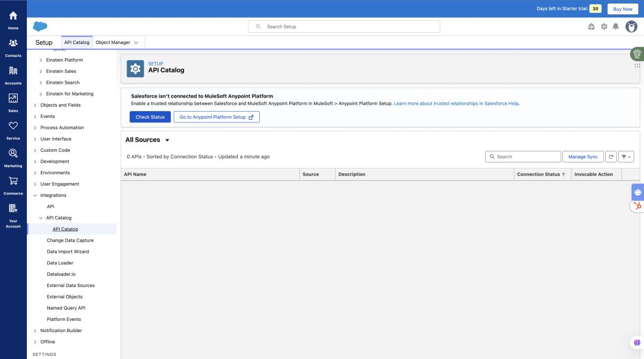644x359 pixels.
Task: Expand Notification Builder section
Action: (x=35, y=331)
